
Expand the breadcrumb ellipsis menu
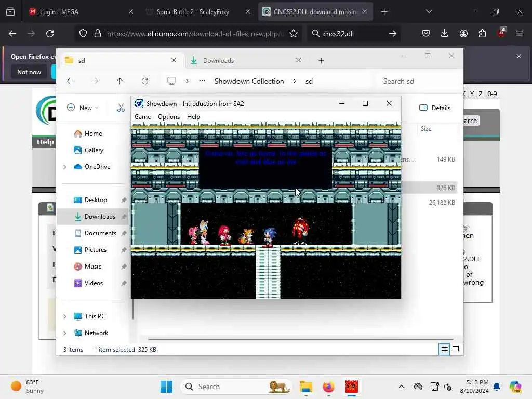point(202,81)
